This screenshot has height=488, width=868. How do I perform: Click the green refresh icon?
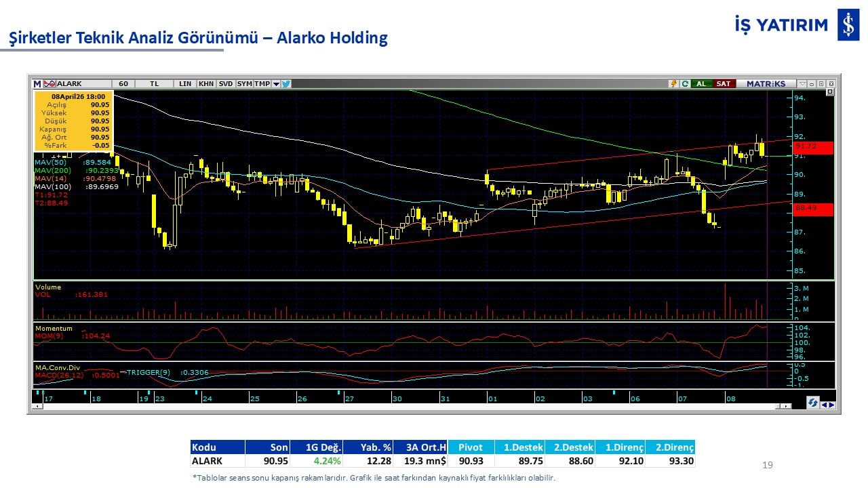685,84
